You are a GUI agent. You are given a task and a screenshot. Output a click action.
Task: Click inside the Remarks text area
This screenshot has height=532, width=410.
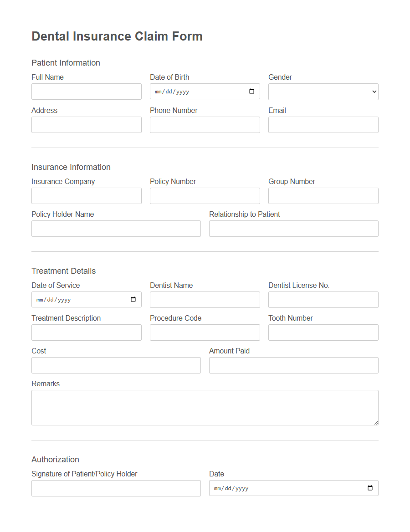205,407
